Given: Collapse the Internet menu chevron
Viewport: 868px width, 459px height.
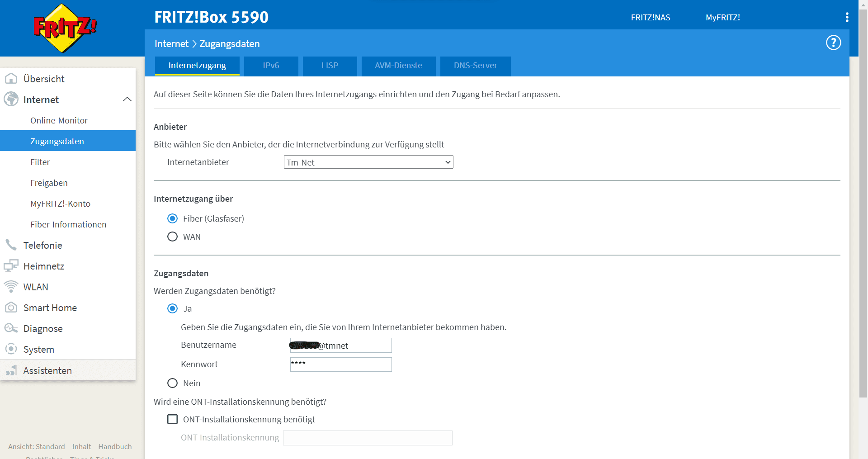Looking at the screenshot, I should [127, 99].
